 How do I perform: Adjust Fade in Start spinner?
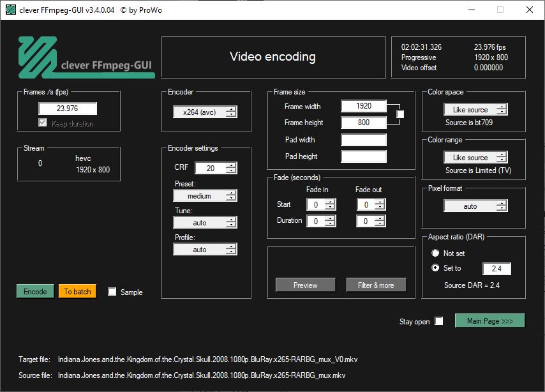coord(321,204)
